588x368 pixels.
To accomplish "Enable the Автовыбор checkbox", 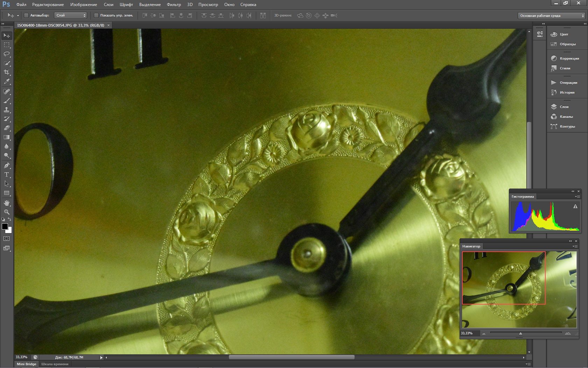I will point(26,15).
